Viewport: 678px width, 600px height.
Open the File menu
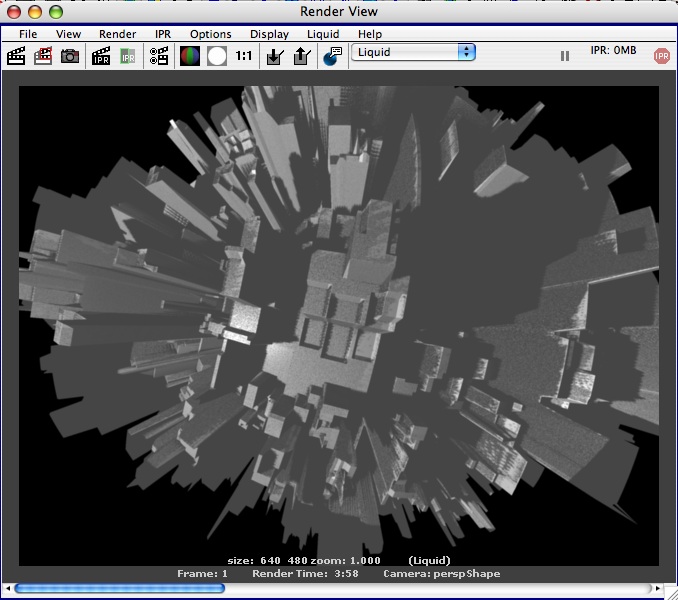coord(27,34)
